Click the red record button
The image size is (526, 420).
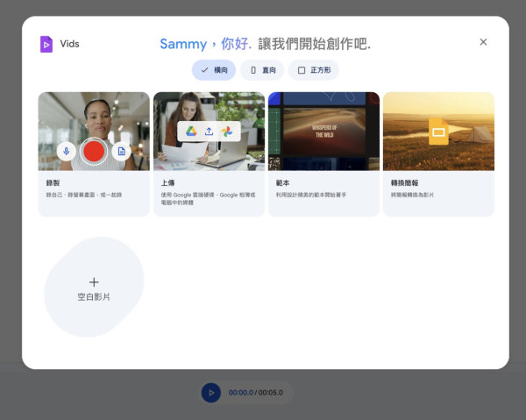(x=94, y=152)
